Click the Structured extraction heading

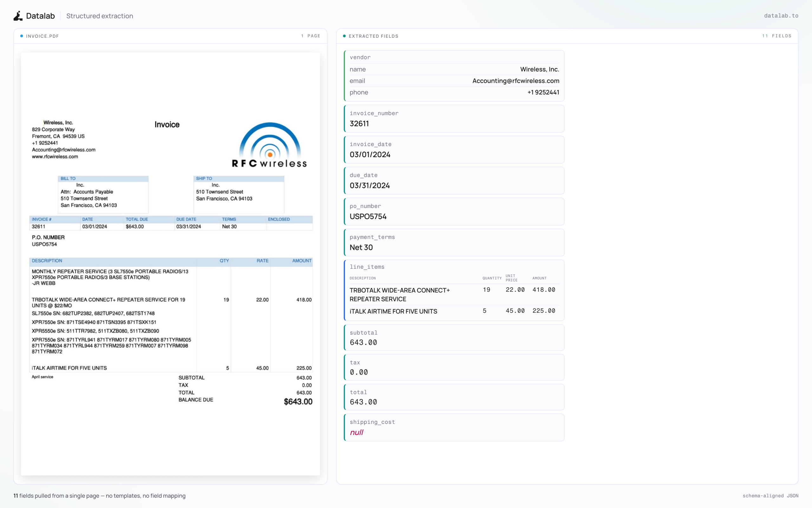pyautogui.click(x=100, y=16)
